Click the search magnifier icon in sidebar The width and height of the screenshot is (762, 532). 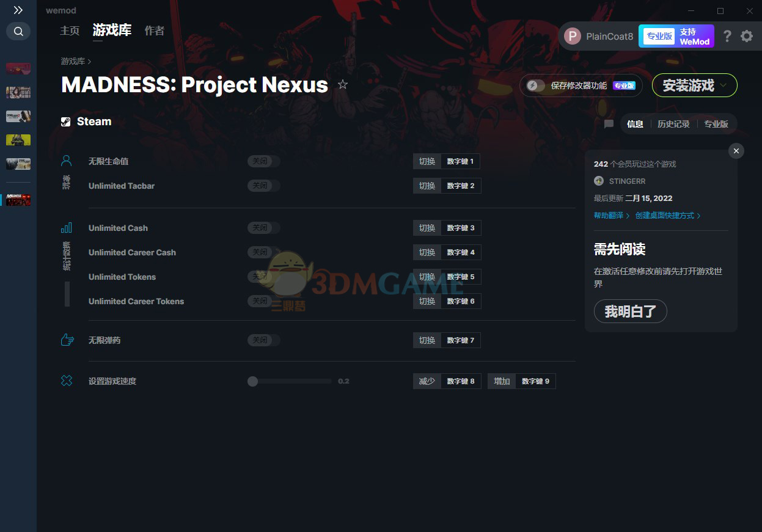click(18, 31)
